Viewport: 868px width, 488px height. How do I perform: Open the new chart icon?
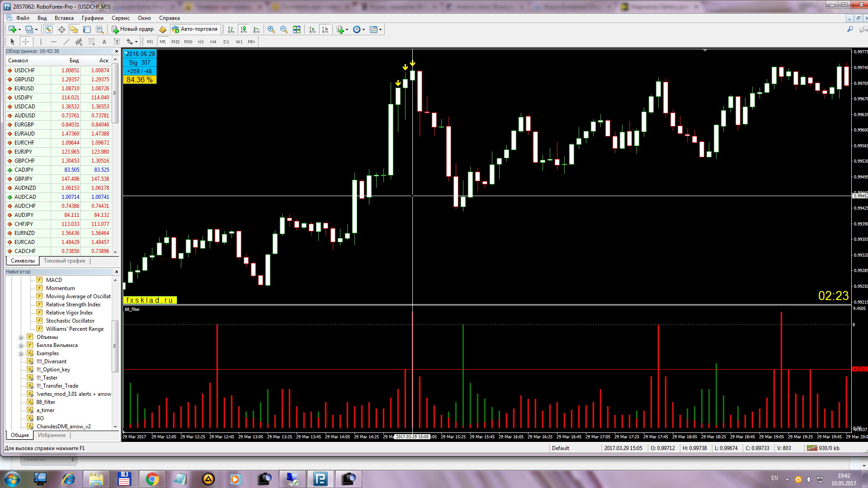(x=12, y=29)
